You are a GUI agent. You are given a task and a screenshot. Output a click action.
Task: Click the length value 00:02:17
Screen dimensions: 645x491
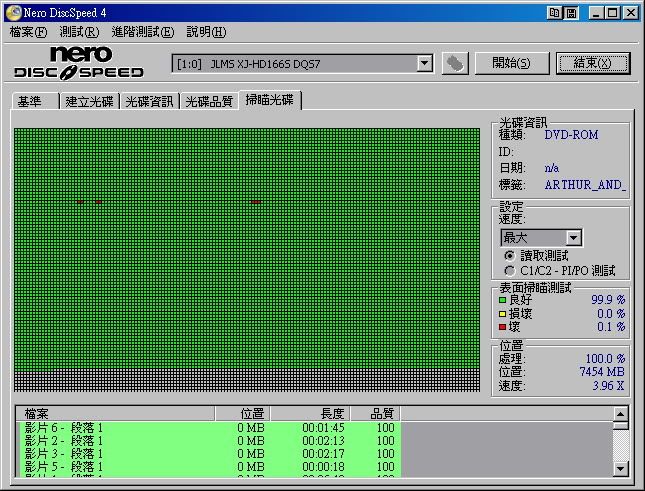(323, 454)
